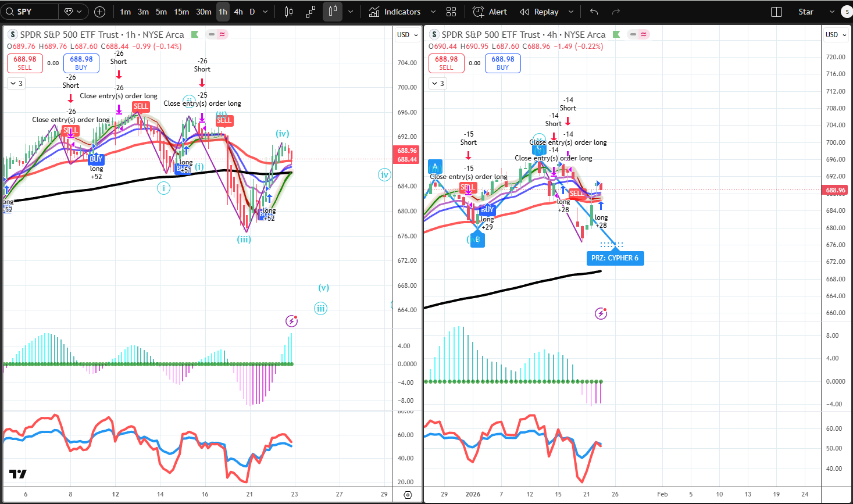The height and width of the screenshot is (504, 853).
Task: Select the candlestick chart style icon
Action: coord(288,12)
